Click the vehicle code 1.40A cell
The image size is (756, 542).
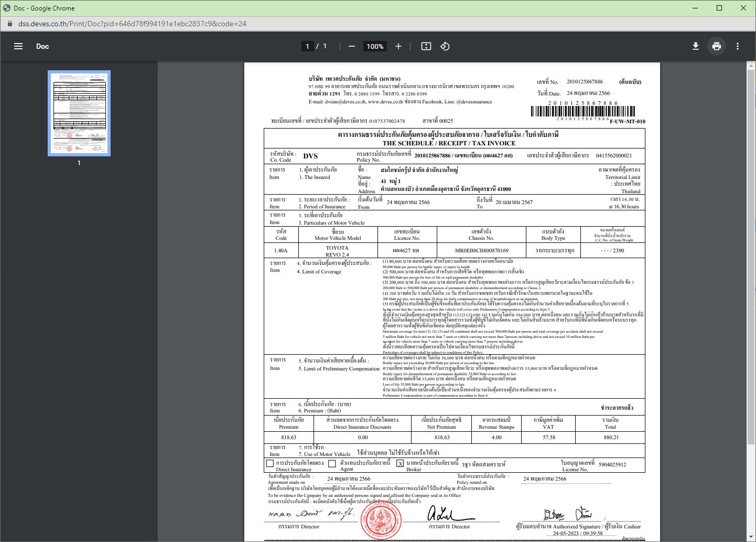281,250
